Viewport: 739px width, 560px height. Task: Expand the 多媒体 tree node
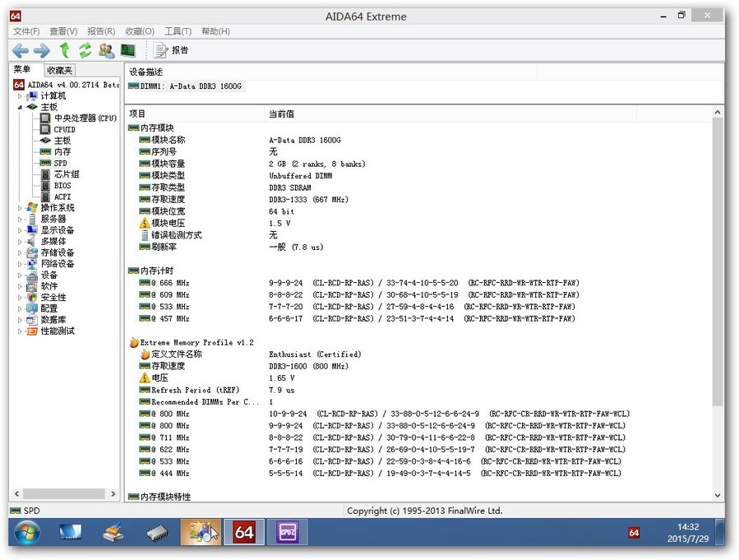coord(20,242)
